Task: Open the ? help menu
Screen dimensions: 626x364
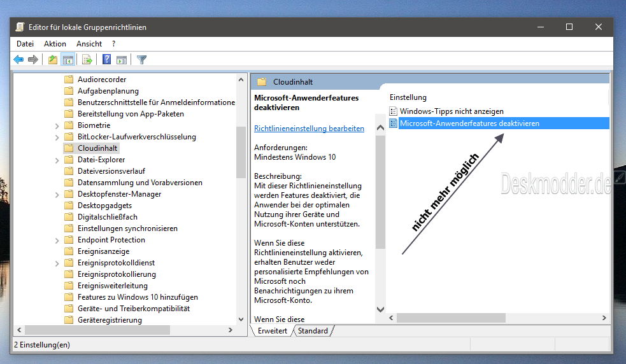Action: [114, 44]
